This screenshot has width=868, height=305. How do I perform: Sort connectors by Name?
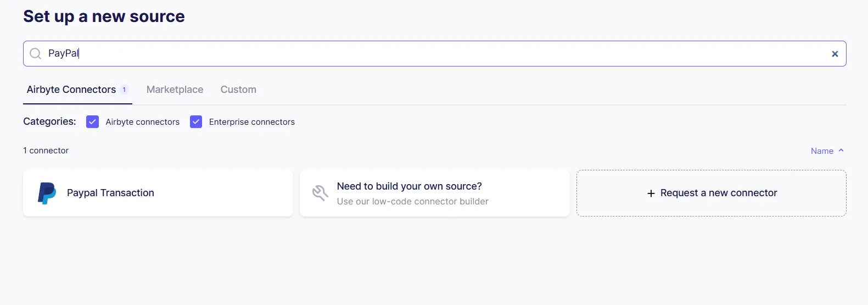tap(822, 151)
